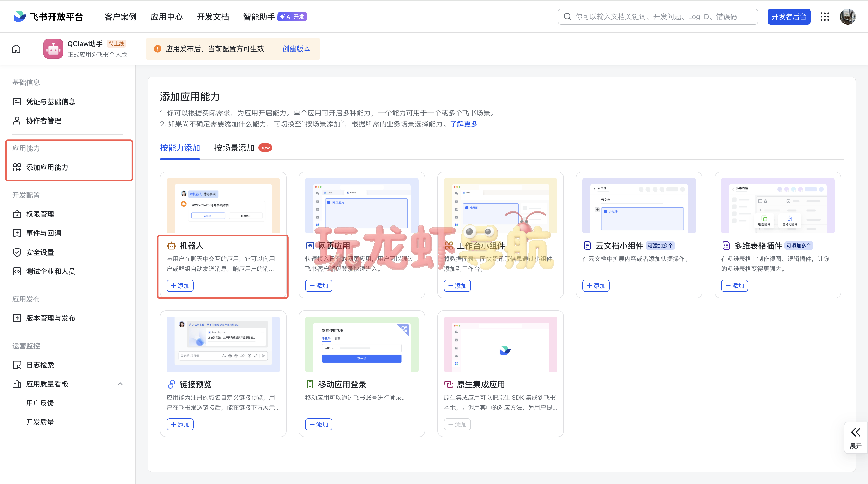The width and height of the screenshot is (868, 484).
Task: Click the 应用质量看板 chart icon
Action: point(17,384)
